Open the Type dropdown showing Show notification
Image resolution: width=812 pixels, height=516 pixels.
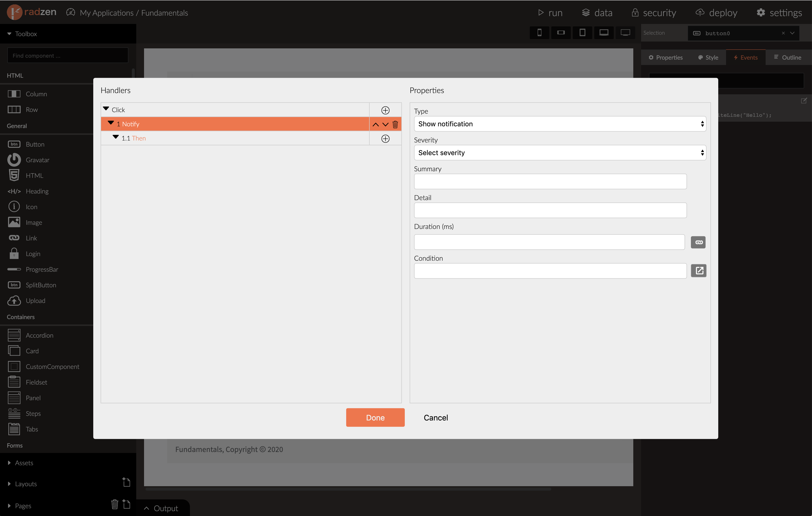(560, 124)
